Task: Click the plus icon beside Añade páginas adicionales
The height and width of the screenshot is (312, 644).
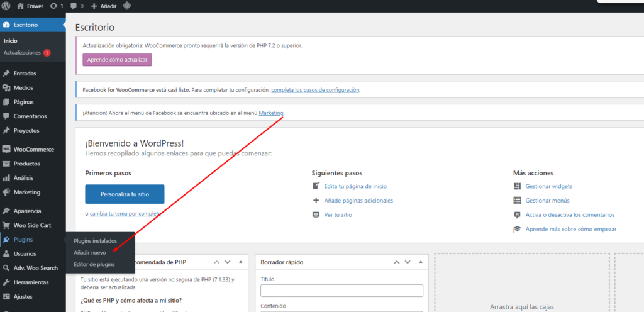Action: coord(316,200)
